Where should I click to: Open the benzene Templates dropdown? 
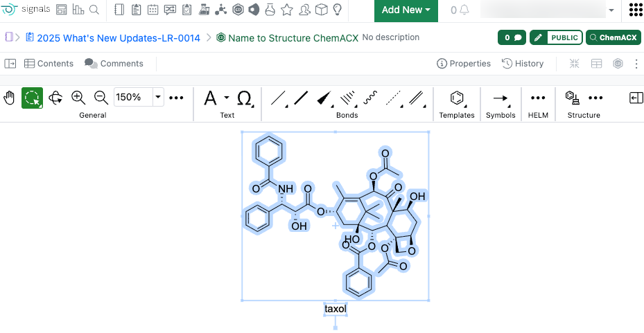[x=457, y=98]
